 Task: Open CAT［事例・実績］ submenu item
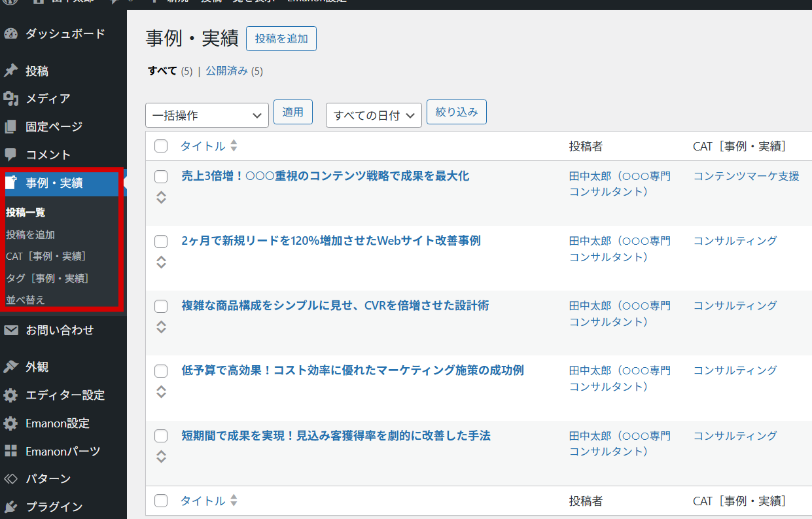tap(46, 256)
